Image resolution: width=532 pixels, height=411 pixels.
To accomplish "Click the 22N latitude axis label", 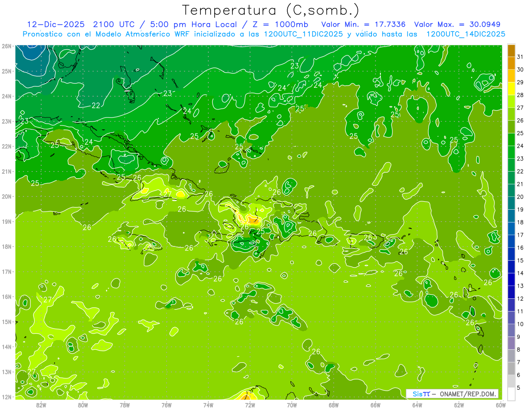I will [7, 146].
